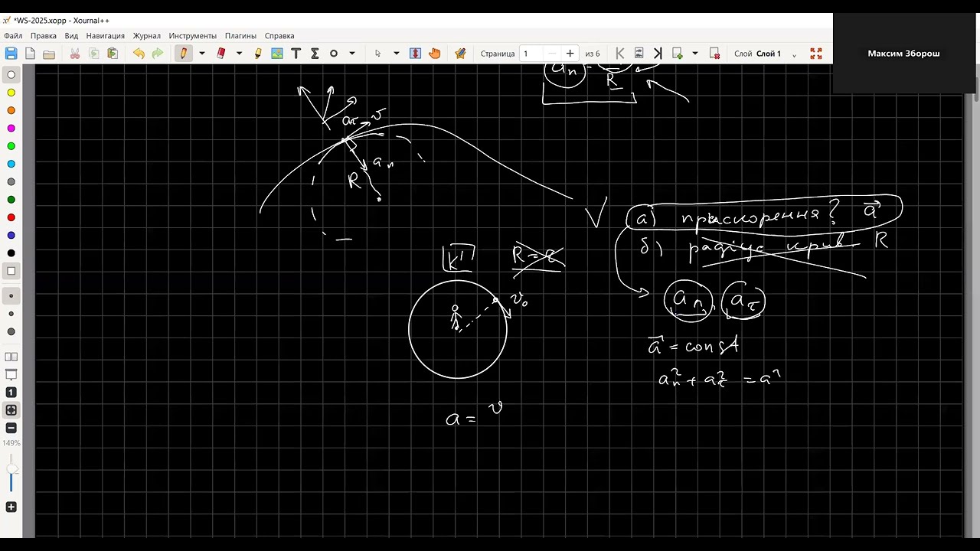Select the Insert Image tool

pyautogui.click(x=277, y=54)
